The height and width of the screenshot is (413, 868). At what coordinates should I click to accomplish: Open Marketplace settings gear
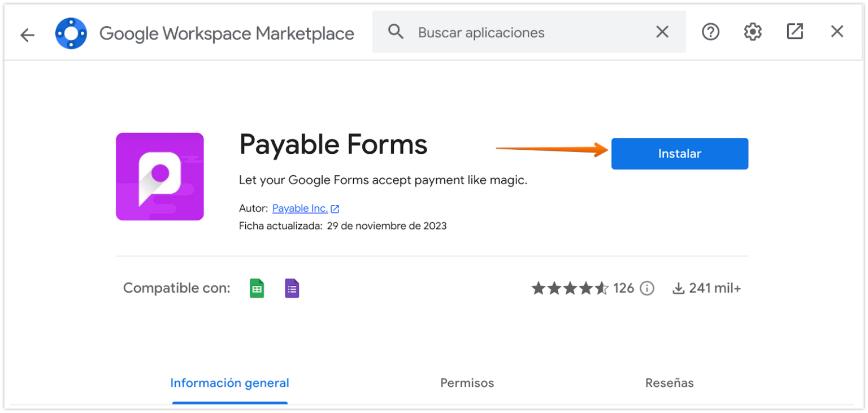point(752,32)
